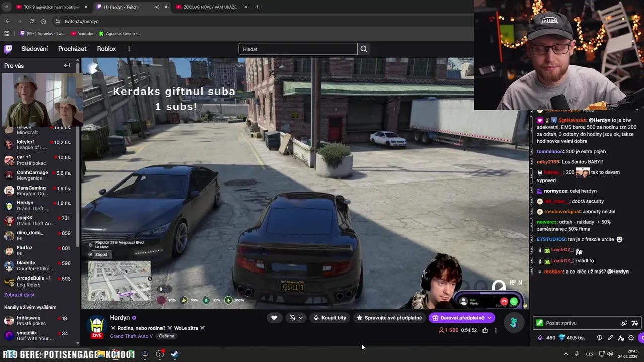Click the twitch.tv/herdyn address bar

262,21
